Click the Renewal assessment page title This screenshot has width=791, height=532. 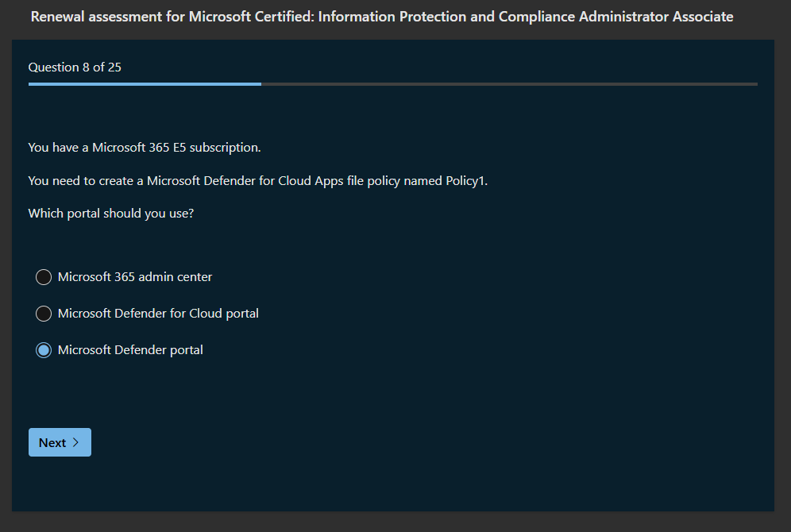click(x=382, y=17)
